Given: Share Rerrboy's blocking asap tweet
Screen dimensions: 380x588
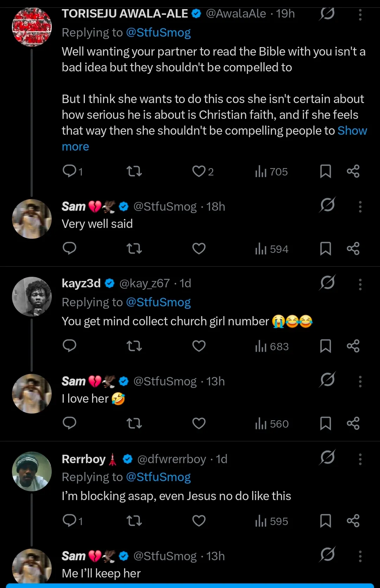Looking at the screenshot, I should pyautogui.click(x=353, y=521).
